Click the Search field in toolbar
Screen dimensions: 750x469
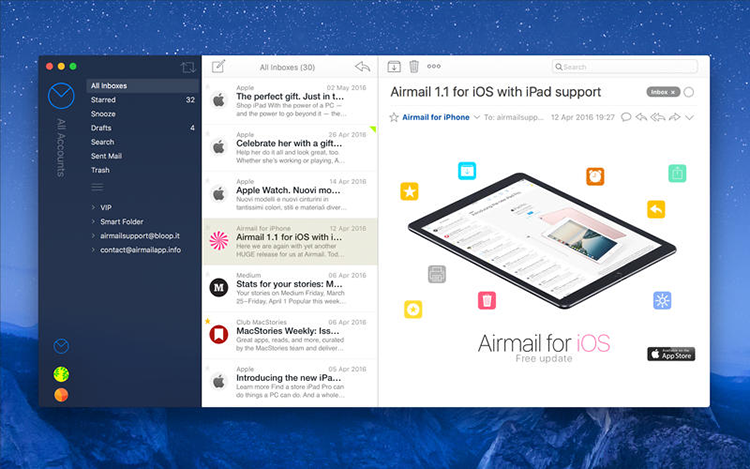click(x=625, y=67)
